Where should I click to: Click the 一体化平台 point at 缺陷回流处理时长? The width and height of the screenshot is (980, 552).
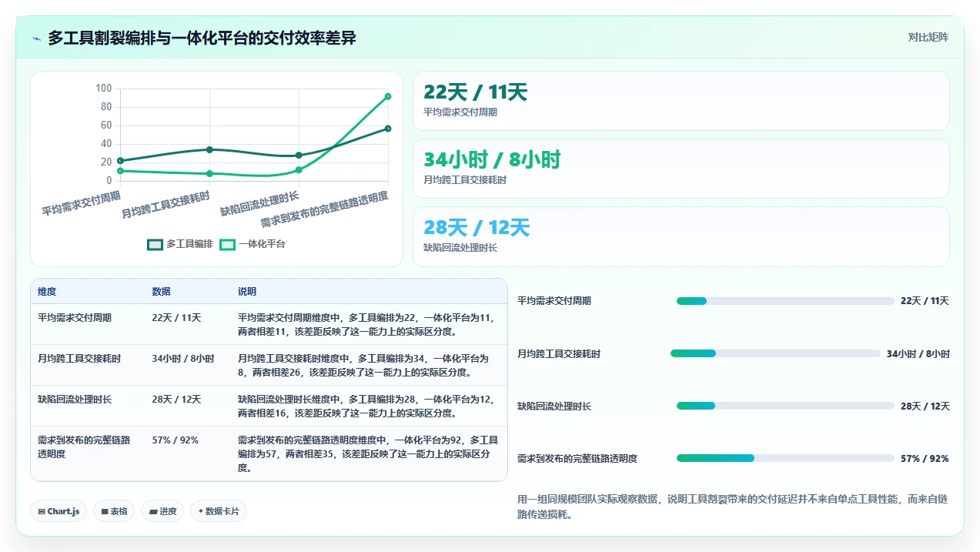tap(299, 170)
